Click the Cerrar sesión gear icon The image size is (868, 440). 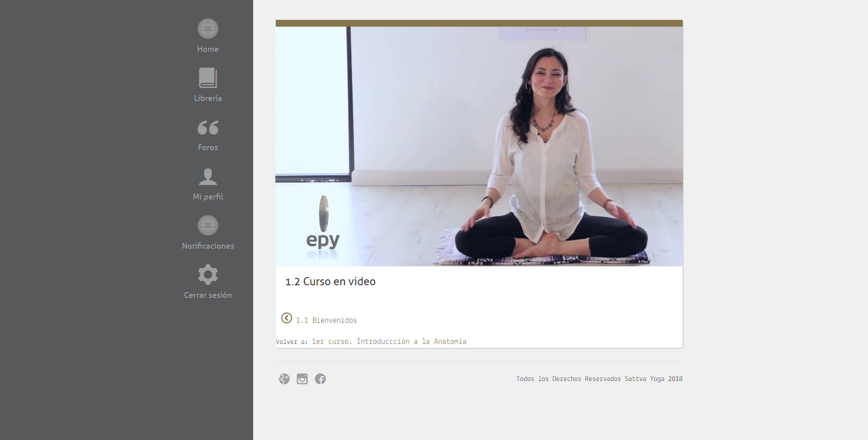point(208,275)
